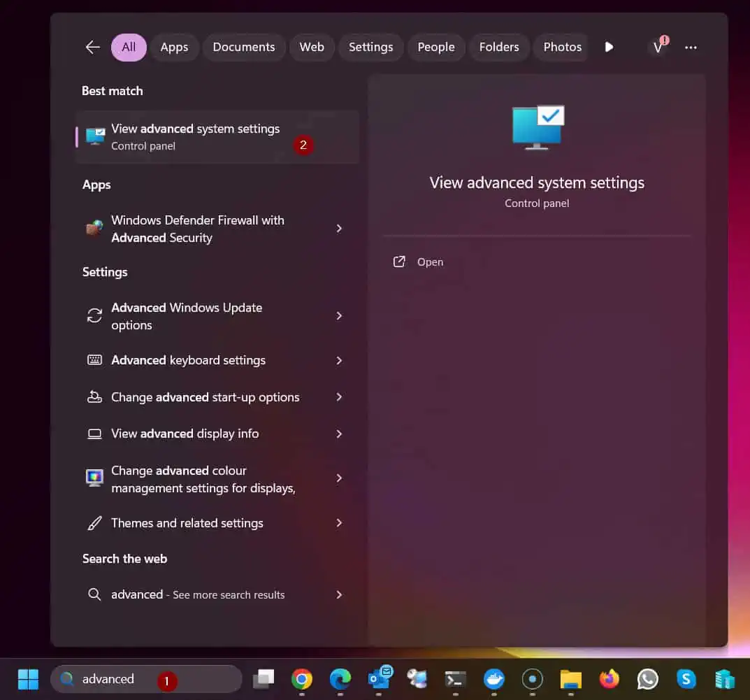Open the circular dot app on taskbar
Image resolution: width=750 pixels, height=700 pixels.
click(x=533, y=679)
